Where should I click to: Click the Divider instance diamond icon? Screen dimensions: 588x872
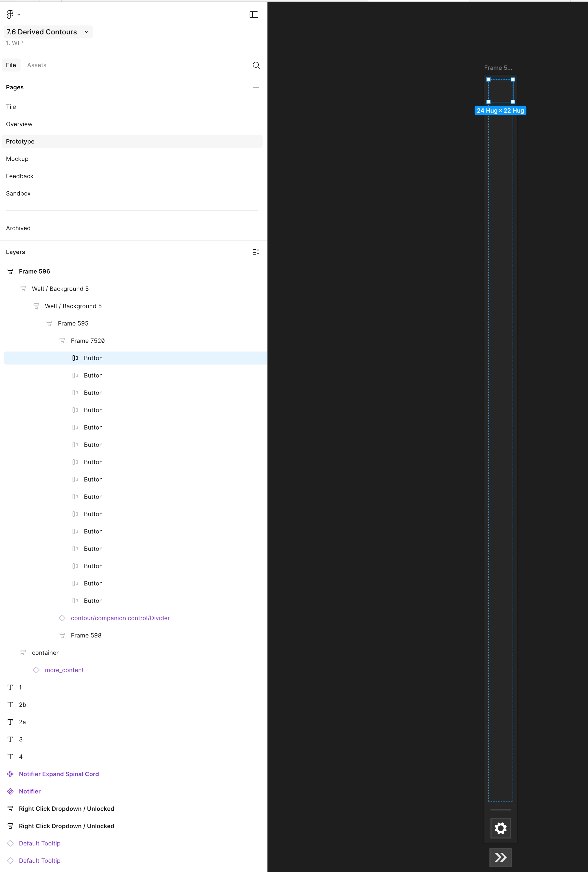pos(62,618)
